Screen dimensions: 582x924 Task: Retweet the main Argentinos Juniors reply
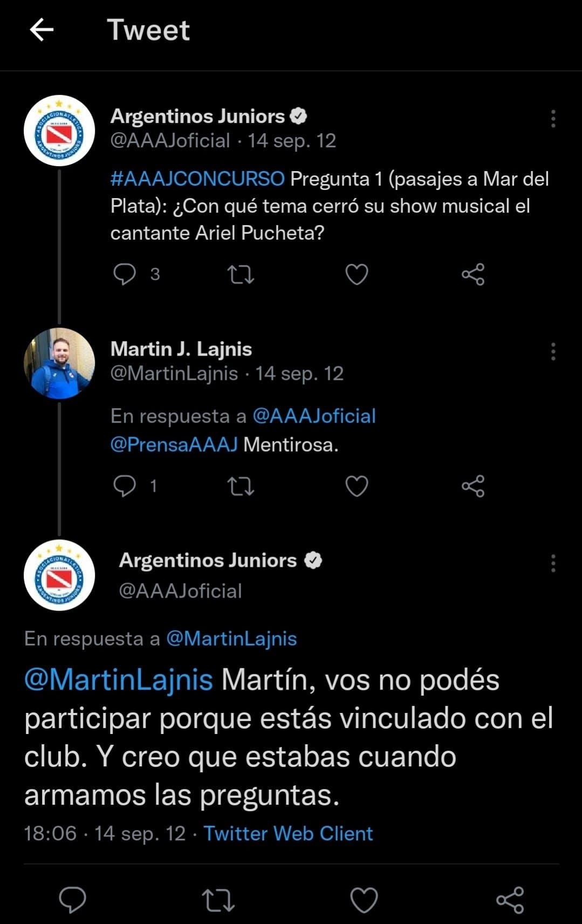pyautogui.click(x=218, y=900)
